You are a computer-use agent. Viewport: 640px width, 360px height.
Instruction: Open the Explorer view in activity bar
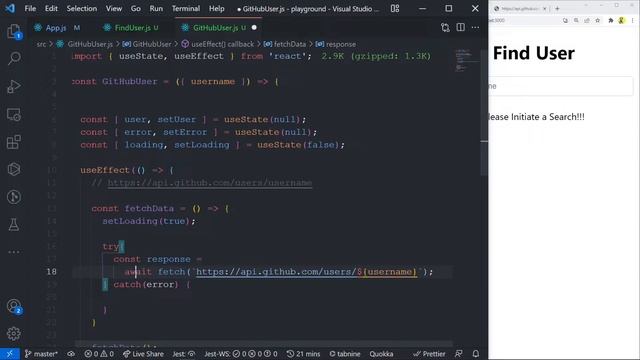pos(14,31)
